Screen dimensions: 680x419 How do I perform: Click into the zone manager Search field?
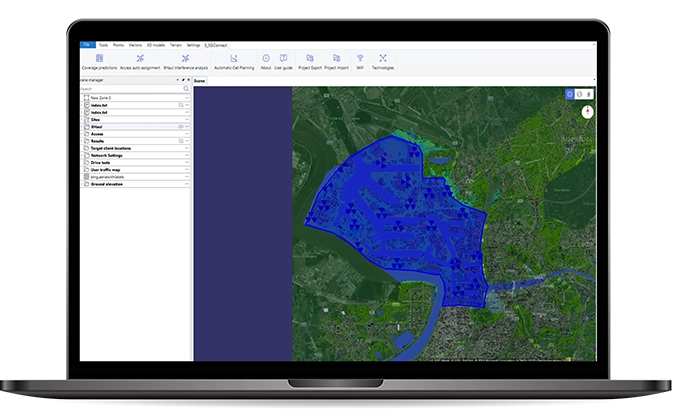click(131, 88)
